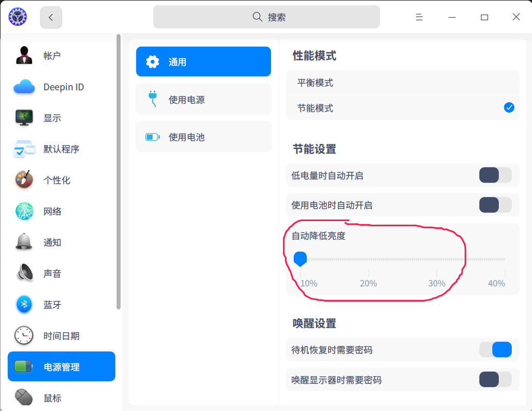Click the 电源管理 battery icon
Screen dimensions: 532x411
(24, 366)
